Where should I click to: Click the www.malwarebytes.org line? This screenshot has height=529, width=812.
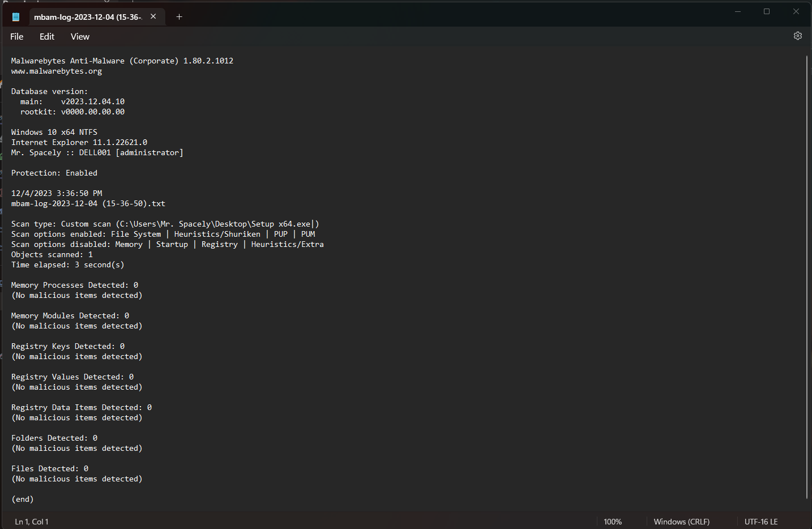tap(57, 71)
